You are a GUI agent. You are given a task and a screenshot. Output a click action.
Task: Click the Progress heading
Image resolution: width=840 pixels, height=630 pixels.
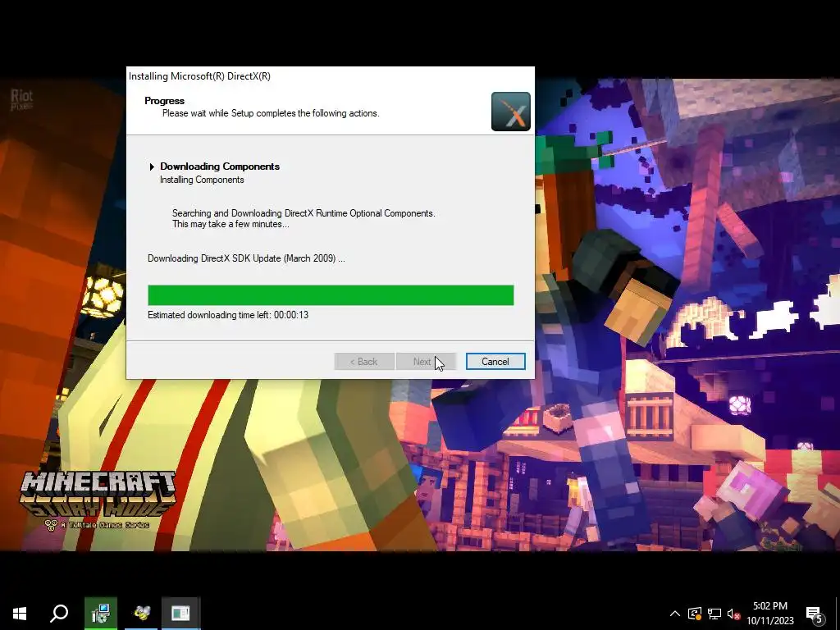tap(164, 101)
